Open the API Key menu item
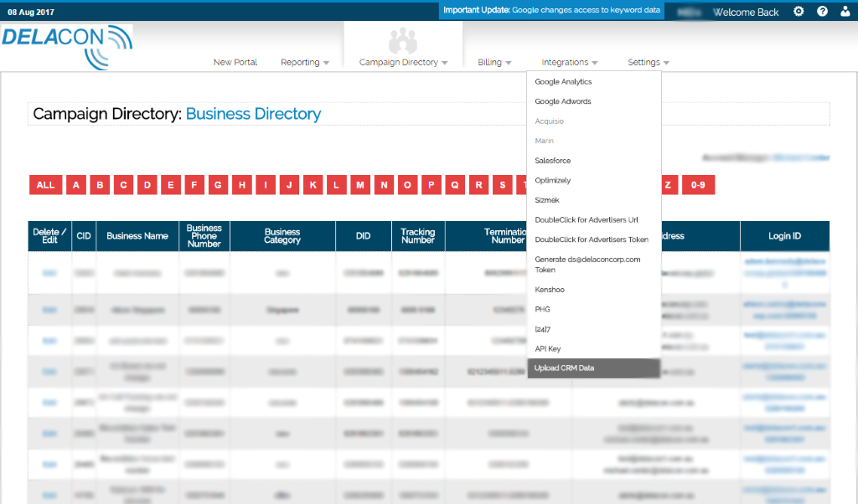 point(548,349)
